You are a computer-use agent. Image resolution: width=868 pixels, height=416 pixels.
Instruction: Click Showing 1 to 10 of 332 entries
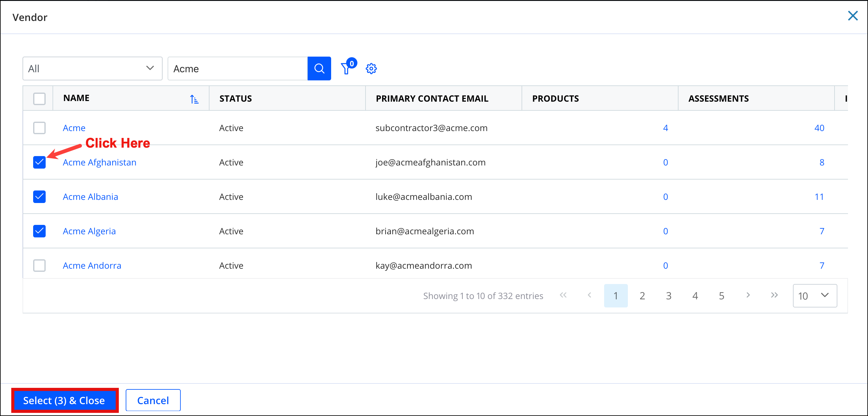483,296
